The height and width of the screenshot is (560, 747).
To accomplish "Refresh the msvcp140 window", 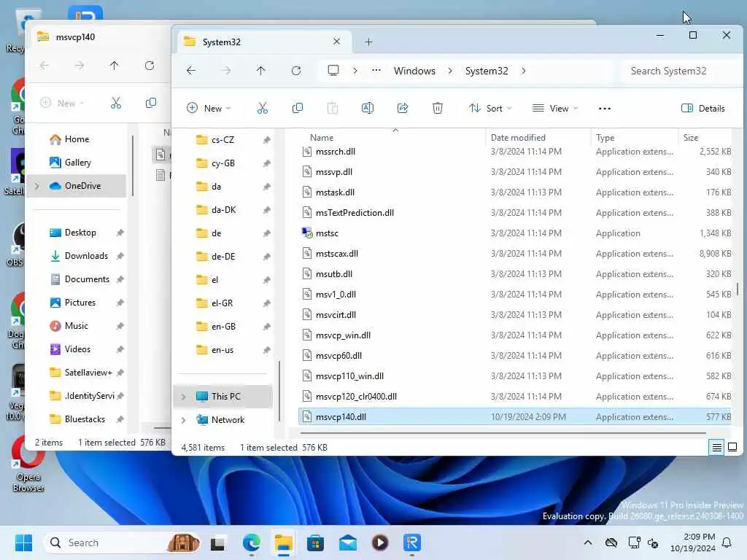I will coord(149,66).
